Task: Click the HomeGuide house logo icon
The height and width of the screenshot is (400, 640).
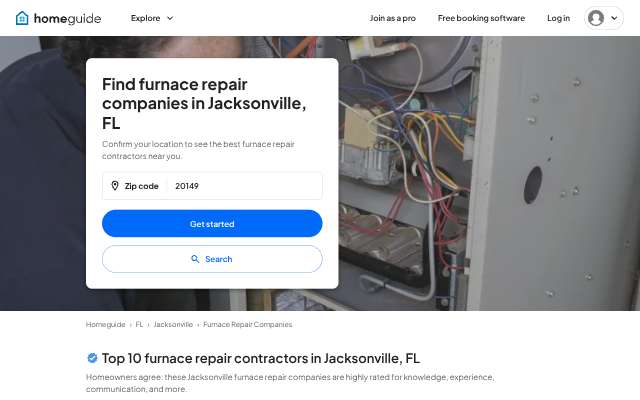Action: click(x=22, y=18)
